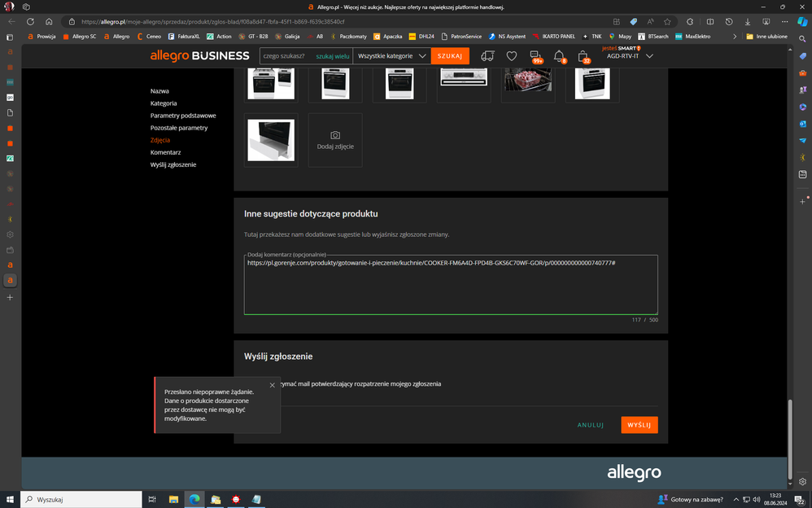812x508 pixels.
Task: Jump to Komentarz section in sidebar
Action: pyautogui.click(x=165, y=152)
